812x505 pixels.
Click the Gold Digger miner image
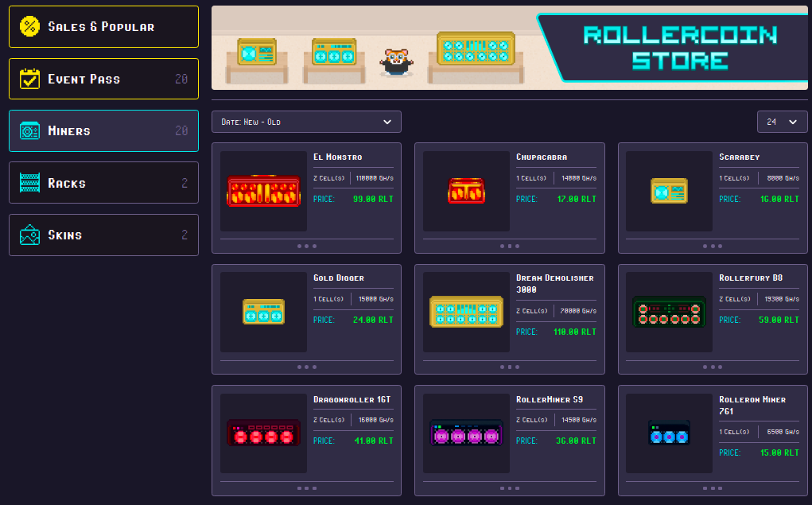click(263, 313)
